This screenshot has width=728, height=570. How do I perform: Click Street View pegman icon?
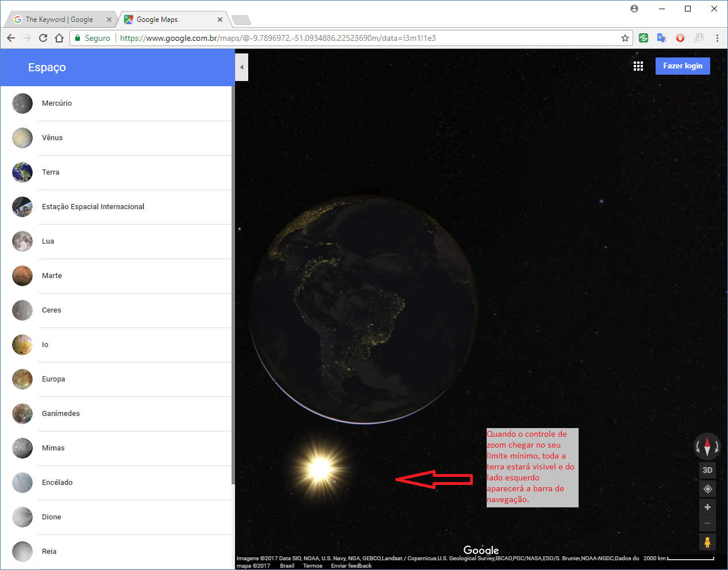pyautogui.click(x=707, y=542)
